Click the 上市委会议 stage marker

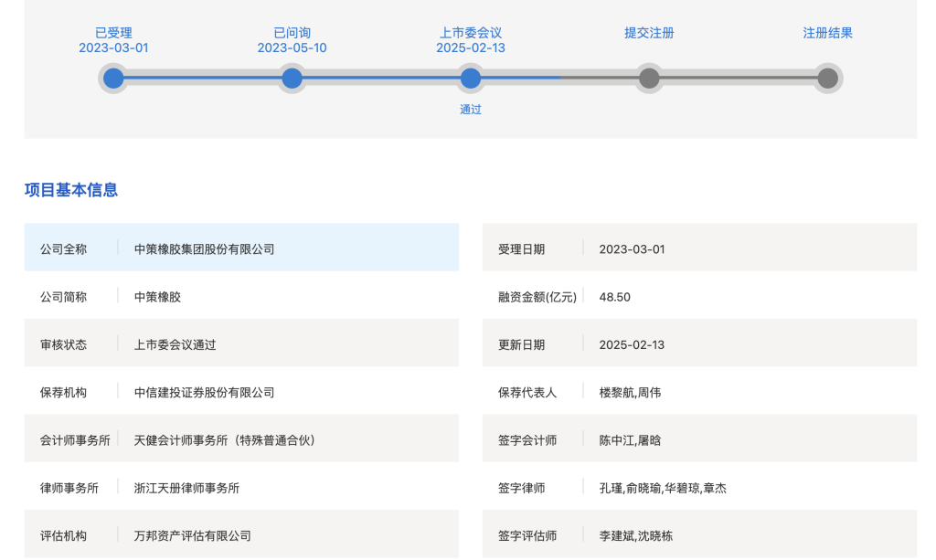click(x=470, y=79)
